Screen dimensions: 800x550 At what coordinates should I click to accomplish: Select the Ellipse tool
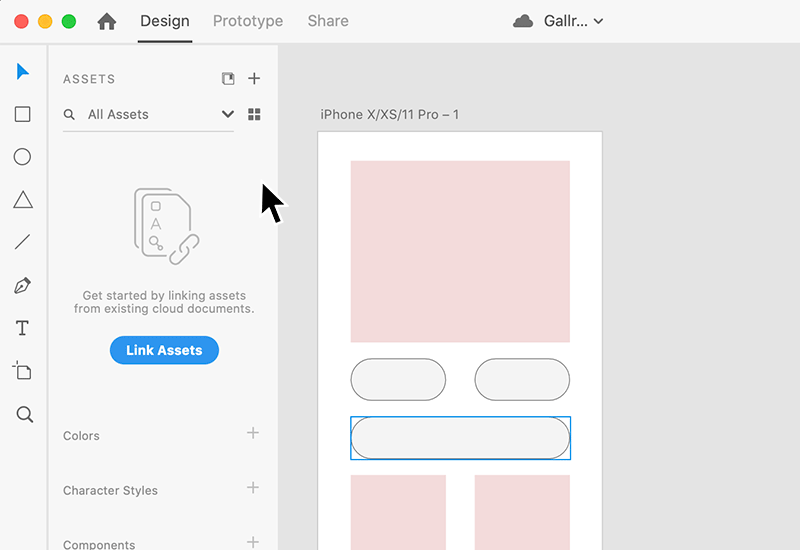pyautogui.click(x=22, y=157)
